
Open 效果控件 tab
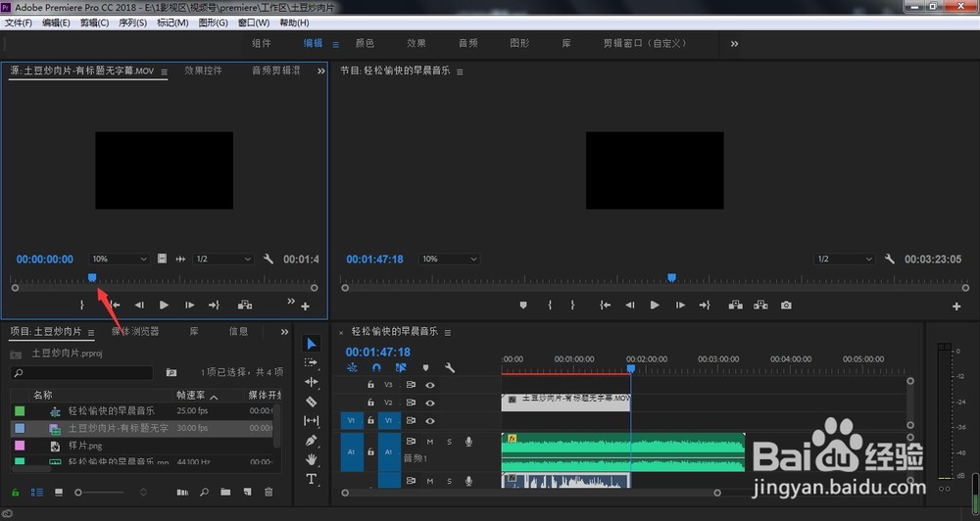point(203,71)
